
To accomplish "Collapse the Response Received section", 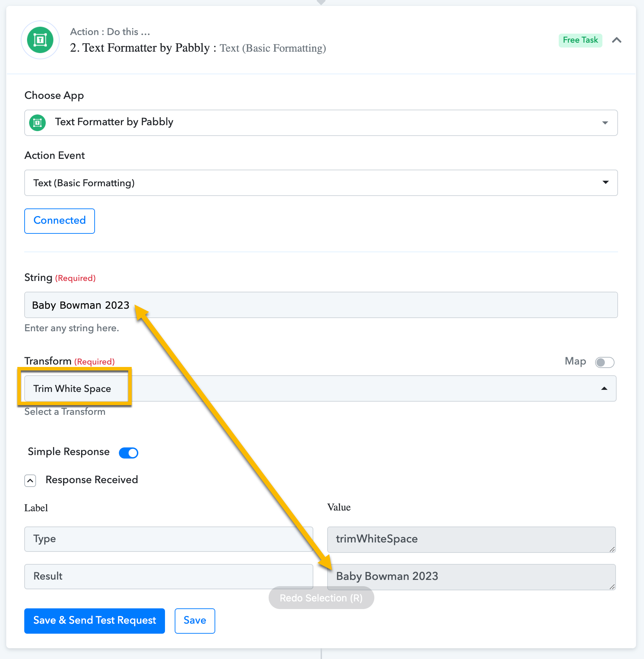I will coord(30,481).
